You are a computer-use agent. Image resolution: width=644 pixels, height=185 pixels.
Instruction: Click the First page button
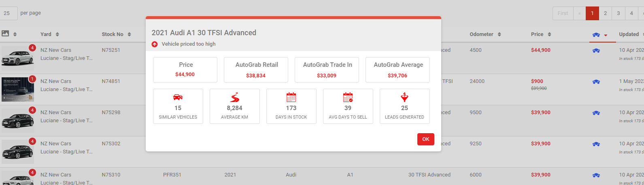(x=563, y=13)
